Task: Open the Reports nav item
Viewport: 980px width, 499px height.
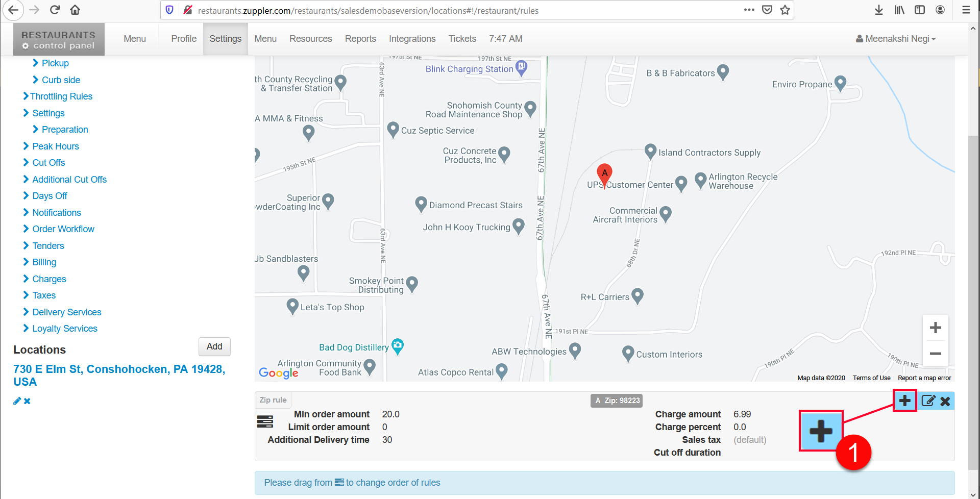Action: pos(360,39)
